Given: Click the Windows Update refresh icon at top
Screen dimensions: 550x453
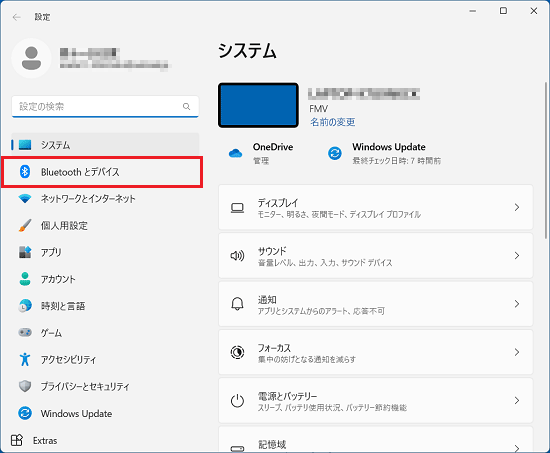Looking at the screenshot, I should (x=335, y=153).
